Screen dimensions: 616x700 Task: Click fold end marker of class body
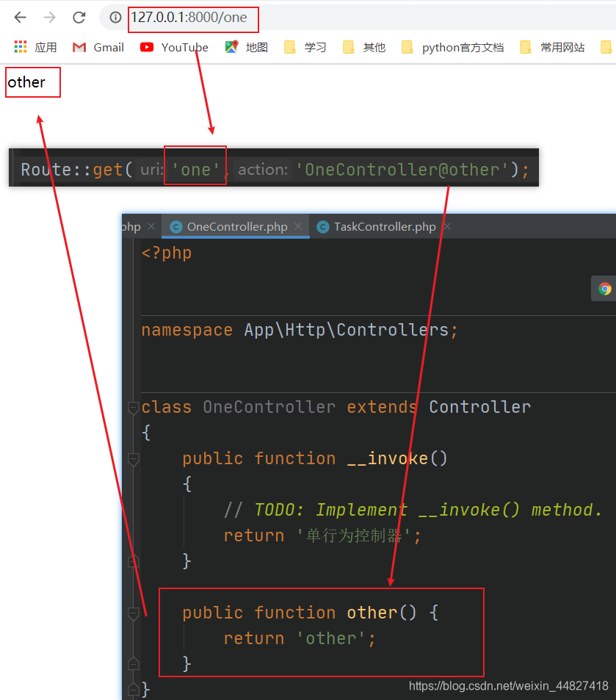(x=133, y=689)
